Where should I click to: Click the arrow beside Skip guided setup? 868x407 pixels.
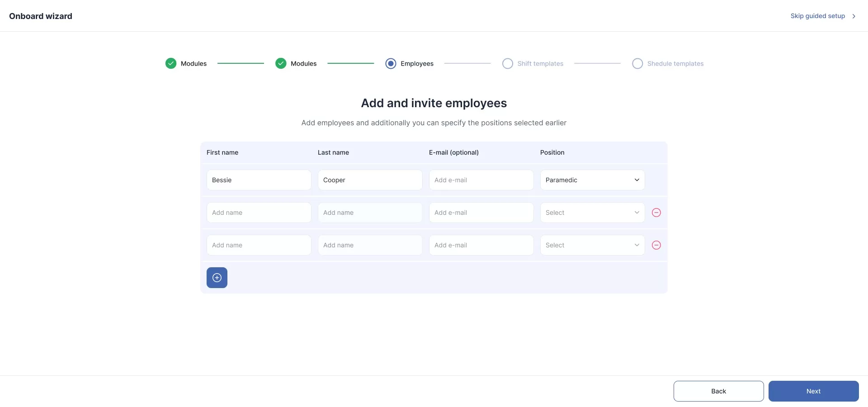(x=854, y=16)
